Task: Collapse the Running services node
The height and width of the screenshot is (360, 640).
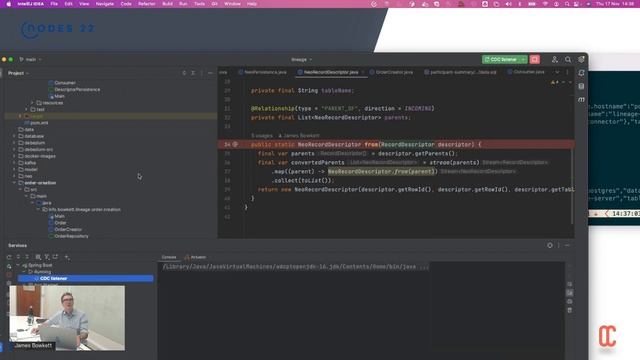Action: tap(24, 272)
